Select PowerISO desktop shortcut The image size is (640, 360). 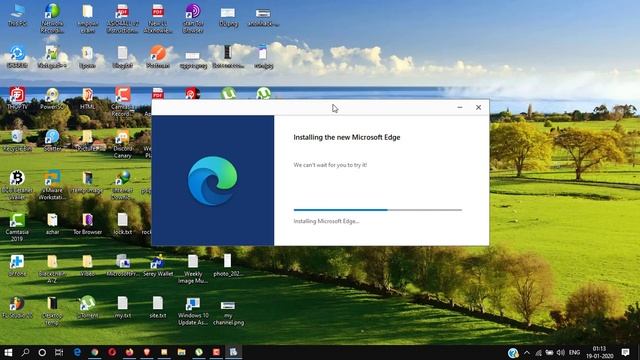[x=52, y=98]
